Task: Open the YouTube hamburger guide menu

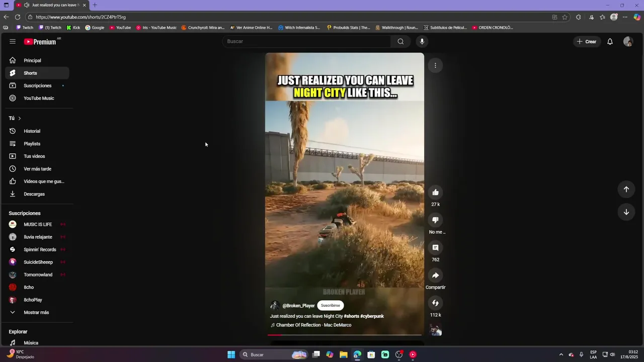Action: [13, 41]
